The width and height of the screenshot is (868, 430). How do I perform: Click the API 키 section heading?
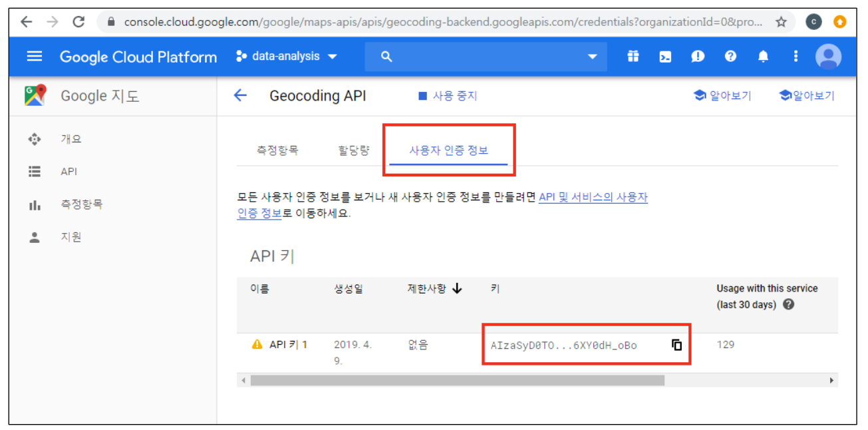pos(272,256)
